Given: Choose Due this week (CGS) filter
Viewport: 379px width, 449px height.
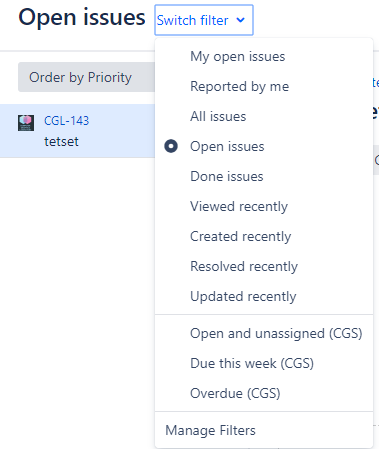Looking at the screenshot, I should click(264, 363).
